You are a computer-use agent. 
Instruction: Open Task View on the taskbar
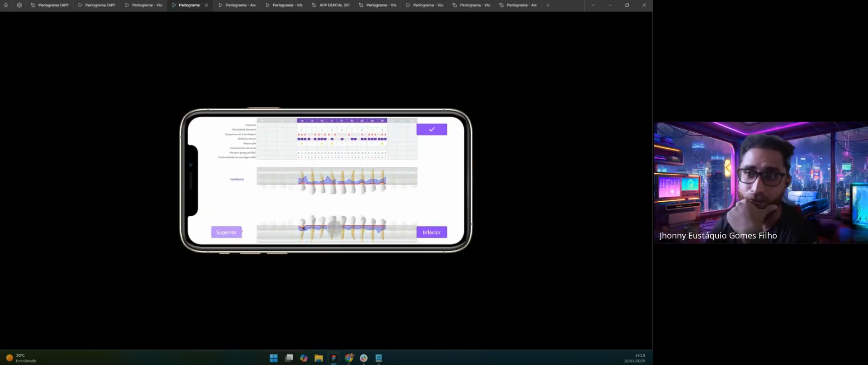289,358
